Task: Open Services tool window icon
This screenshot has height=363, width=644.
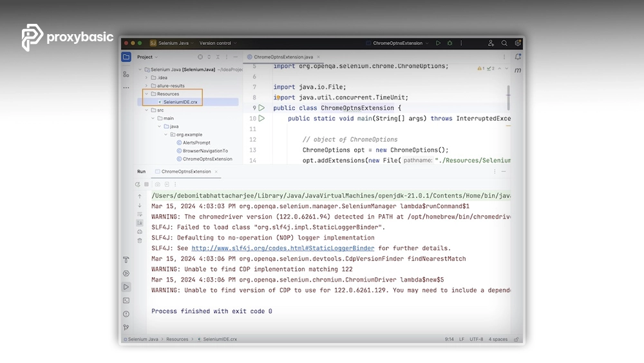Action: pos(126,273)
